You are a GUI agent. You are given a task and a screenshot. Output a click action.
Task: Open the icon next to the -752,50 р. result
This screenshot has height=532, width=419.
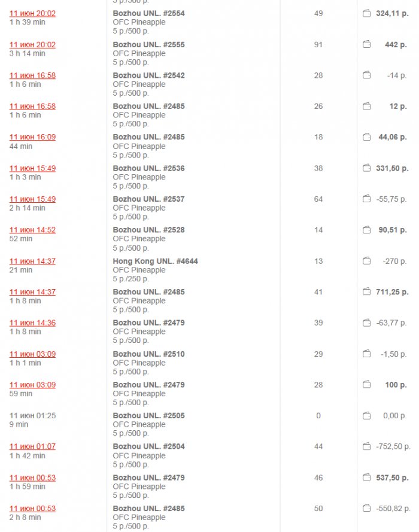[367, 446]
